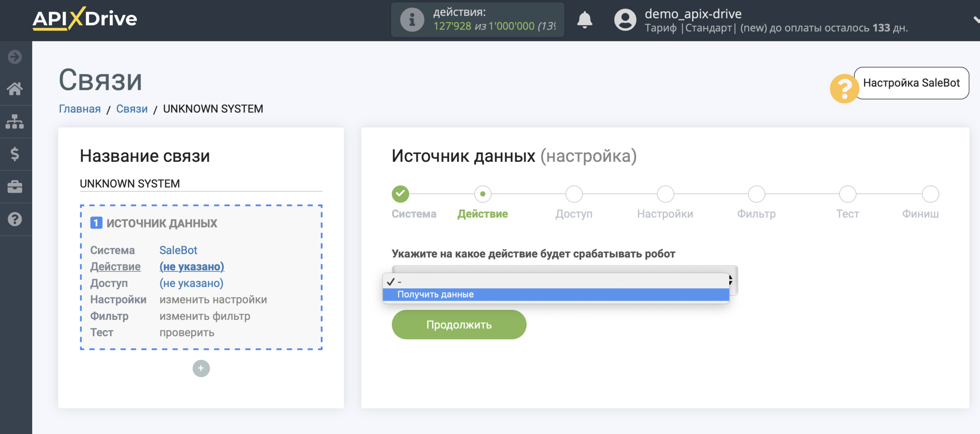Add a block with the plus button

(x=201, y=368)
